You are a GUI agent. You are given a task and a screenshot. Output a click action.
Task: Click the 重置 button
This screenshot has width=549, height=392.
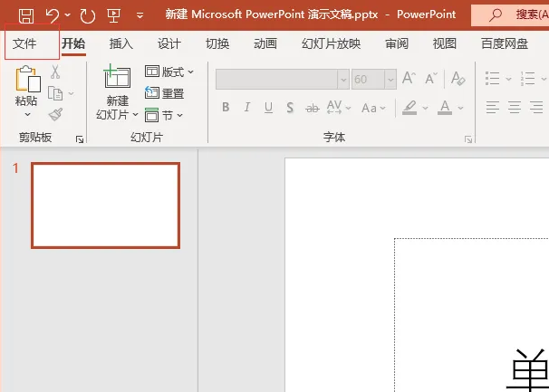tap(164, 93)
